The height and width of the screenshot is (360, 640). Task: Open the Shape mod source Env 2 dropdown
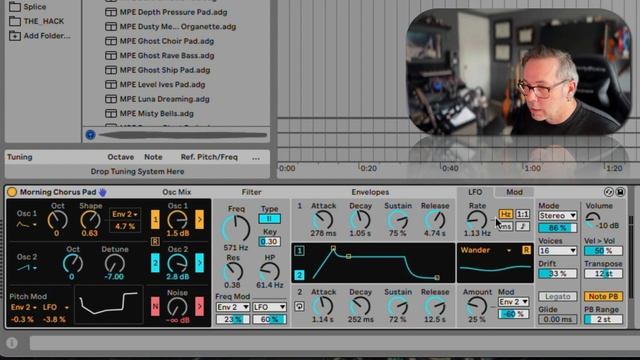pos(125,214)
